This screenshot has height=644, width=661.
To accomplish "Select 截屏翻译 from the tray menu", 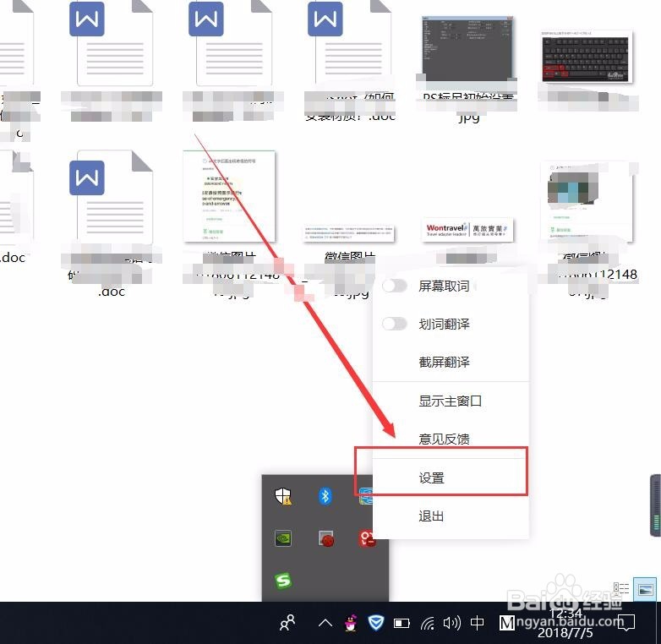I will [444, 362].
